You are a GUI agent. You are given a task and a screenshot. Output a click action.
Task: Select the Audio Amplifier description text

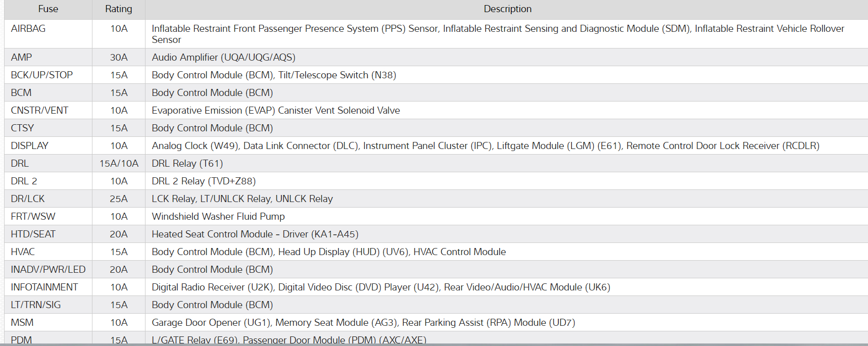tap(223, 58)
